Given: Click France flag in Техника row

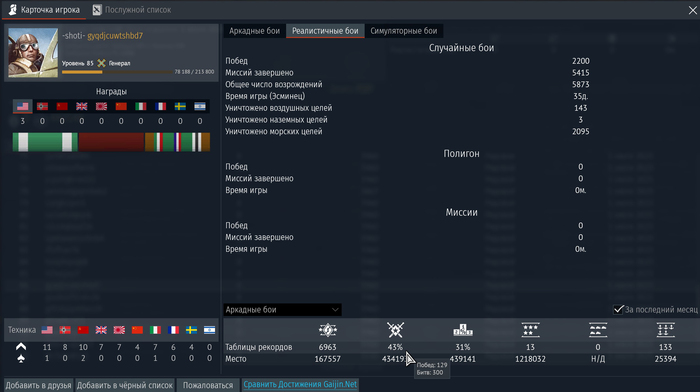Looking at the screenshot, I should [173, 330].
